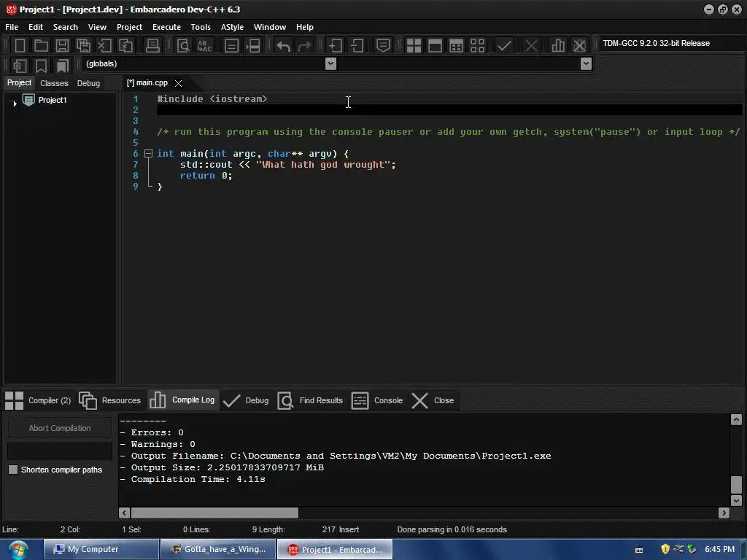This screenshot has height=560, width=747.
Task: Click the Insert toolbar icon left of bookmarks
Action: (20, 65)
